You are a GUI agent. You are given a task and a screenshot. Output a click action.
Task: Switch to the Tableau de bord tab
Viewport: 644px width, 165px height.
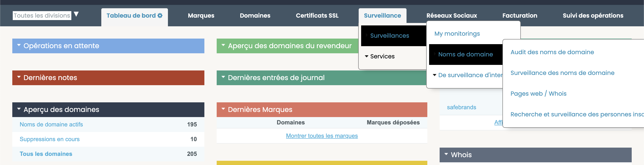[134, 17]
